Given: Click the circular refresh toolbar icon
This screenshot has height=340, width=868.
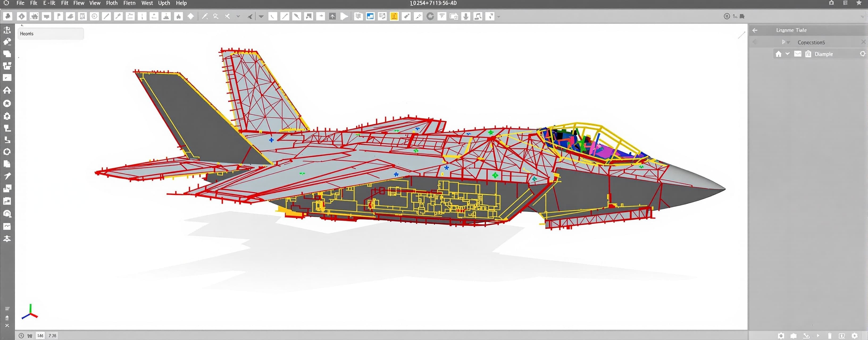Looking at the screenshot, I should click(430, 16).
